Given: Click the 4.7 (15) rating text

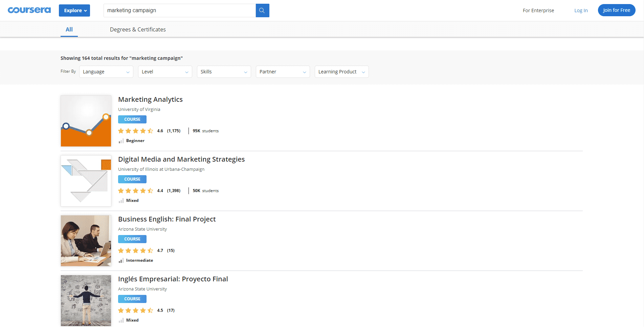Looking at the screenshot, I should (166, 251).
